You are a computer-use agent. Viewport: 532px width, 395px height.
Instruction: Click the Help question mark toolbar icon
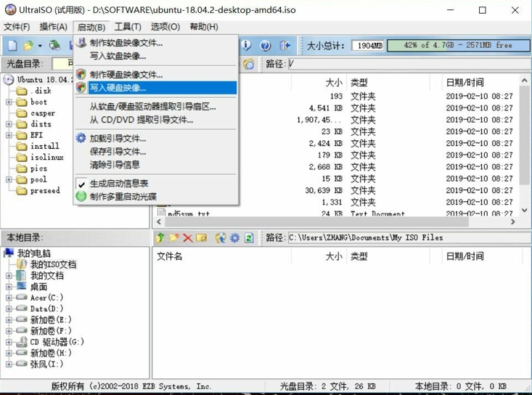[266, 45]
